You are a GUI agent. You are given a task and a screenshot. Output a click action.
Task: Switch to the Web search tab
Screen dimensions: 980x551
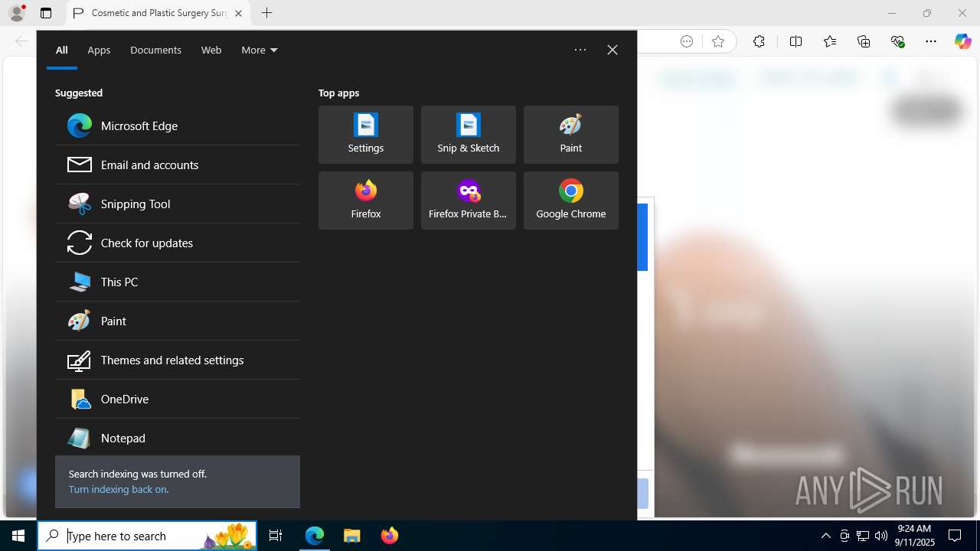point(211,50)
